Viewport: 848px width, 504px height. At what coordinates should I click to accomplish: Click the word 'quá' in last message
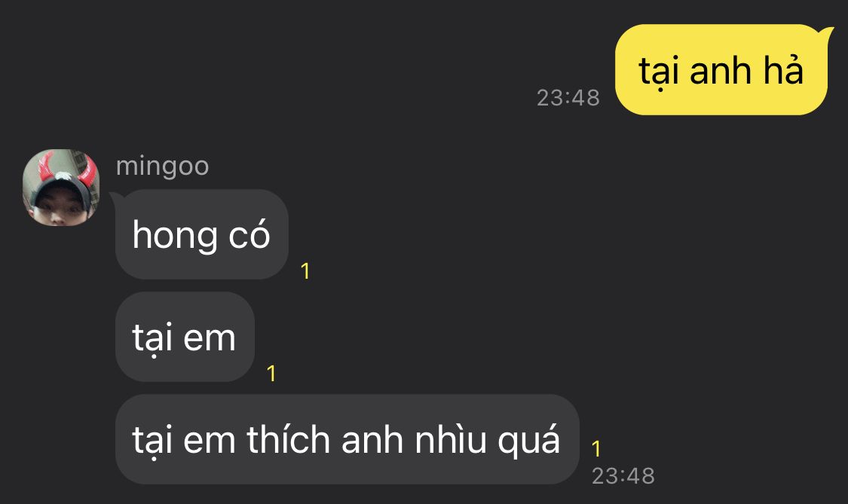point(528,440)
